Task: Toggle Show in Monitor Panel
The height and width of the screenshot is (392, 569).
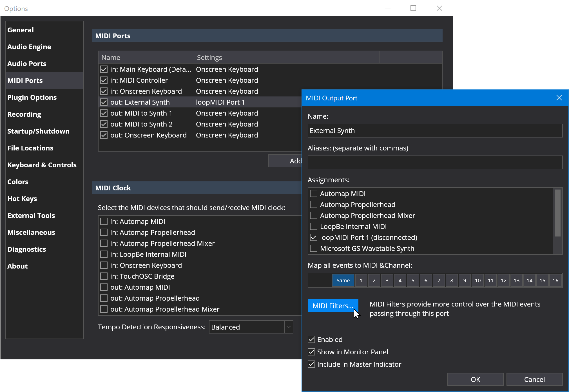Action: coord(311,352)
